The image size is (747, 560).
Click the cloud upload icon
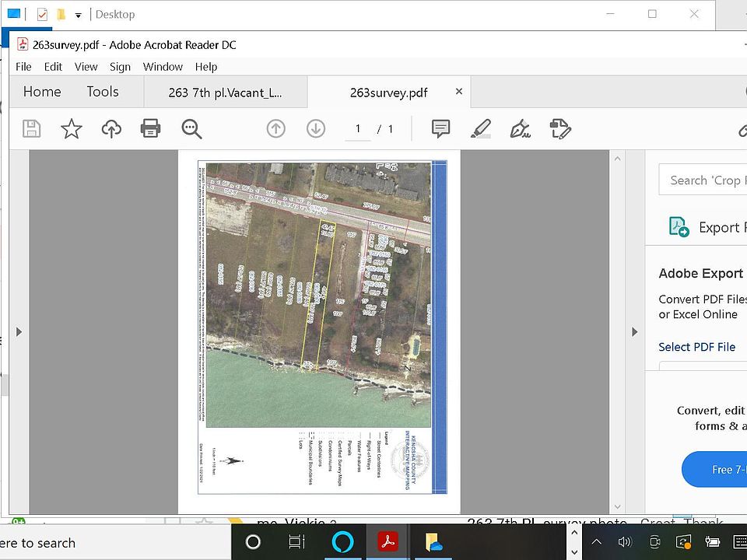(x=111, y=128)
